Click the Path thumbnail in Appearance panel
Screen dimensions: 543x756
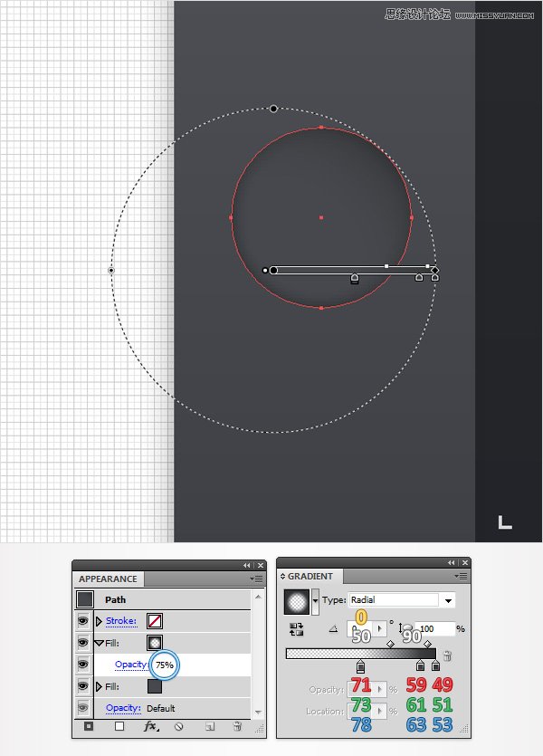(x=85, y=599)
